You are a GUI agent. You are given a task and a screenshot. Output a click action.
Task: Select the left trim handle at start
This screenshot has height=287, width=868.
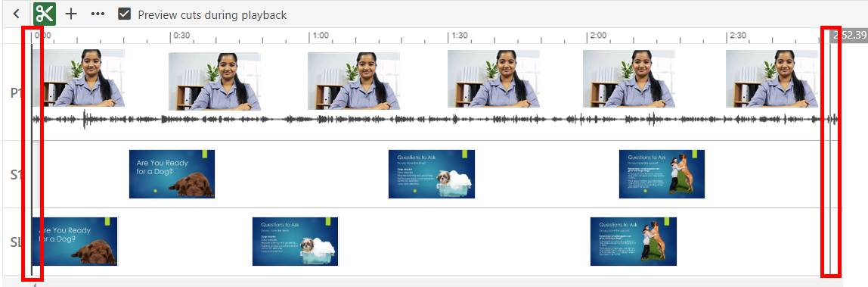click(x=32, y=152)
